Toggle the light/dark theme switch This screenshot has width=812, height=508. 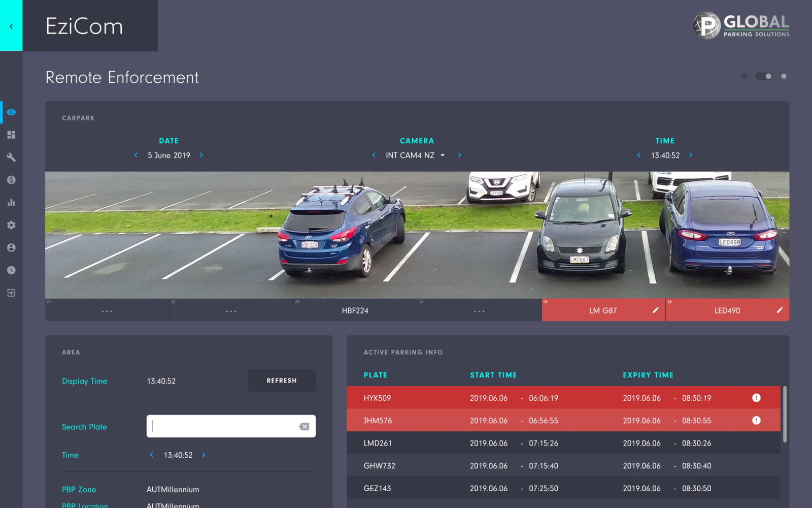pyautogui.click(x=764, y=76)
